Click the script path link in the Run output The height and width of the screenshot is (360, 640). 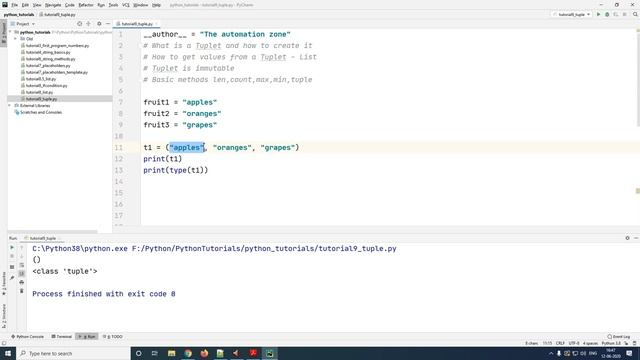point(264,249)
